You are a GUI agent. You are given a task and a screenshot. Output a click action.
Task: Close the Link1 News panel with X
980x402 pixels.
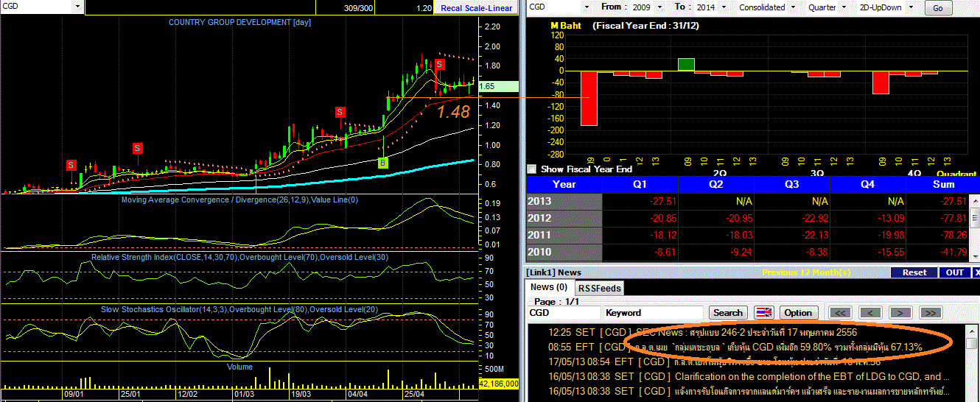pos(976,272)
